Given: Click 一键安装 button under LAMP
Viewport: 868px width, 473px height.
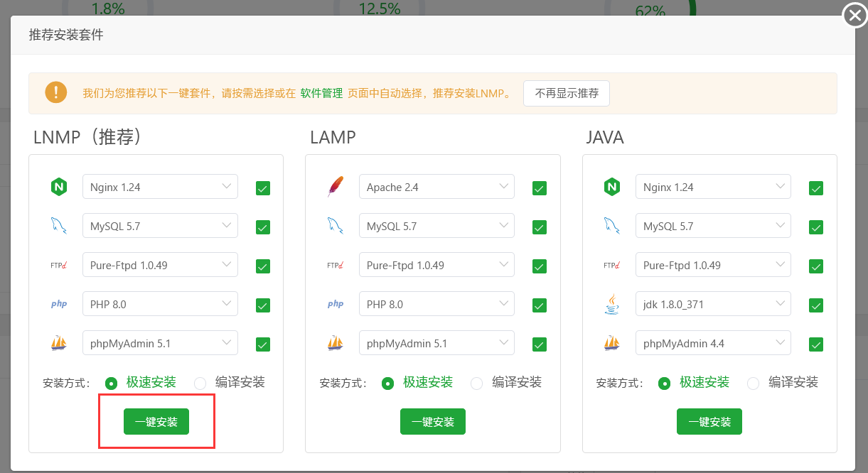Looking at the screenshot, I should (433, 421).
